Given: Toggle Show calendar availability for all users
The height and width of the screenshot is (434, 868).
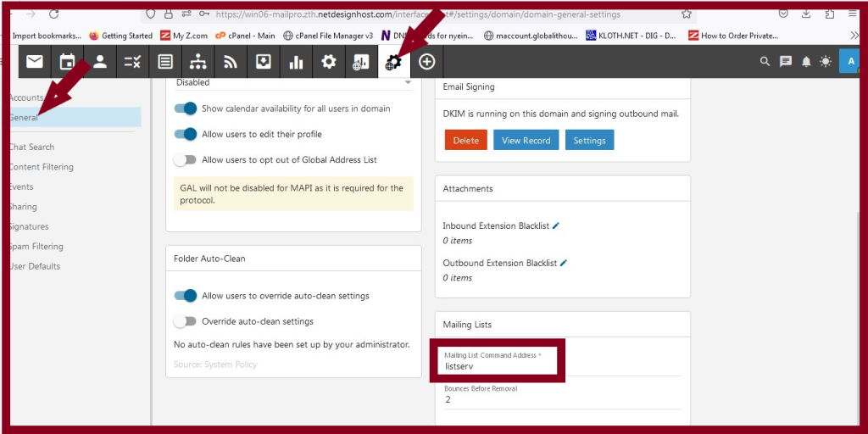Looking at the screenshot, I should pos(186,108).
